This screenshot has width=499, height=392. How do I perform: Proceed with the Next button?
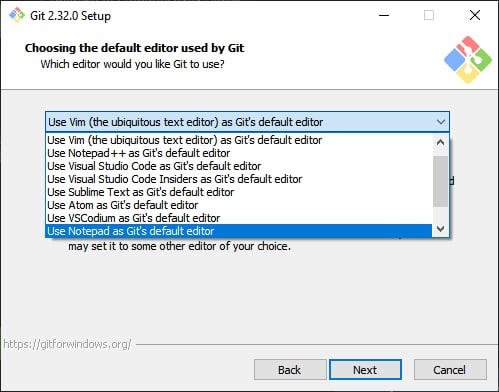365,370
